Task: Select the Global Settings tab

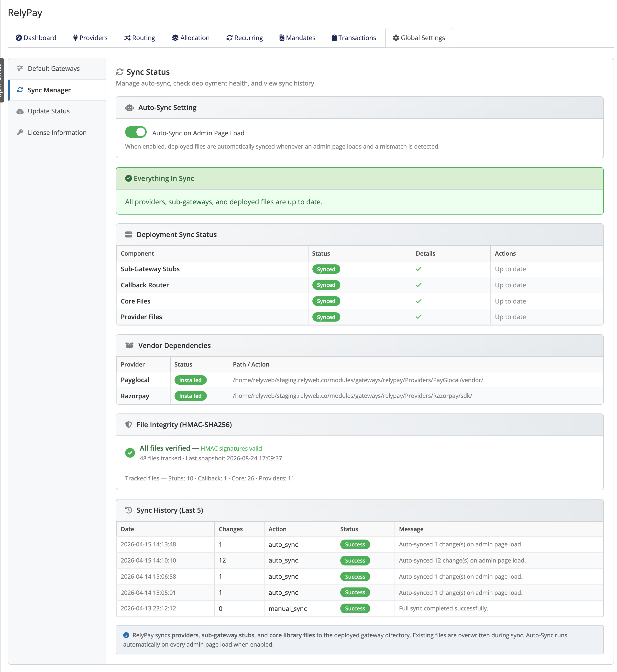Action: [419, 38]
